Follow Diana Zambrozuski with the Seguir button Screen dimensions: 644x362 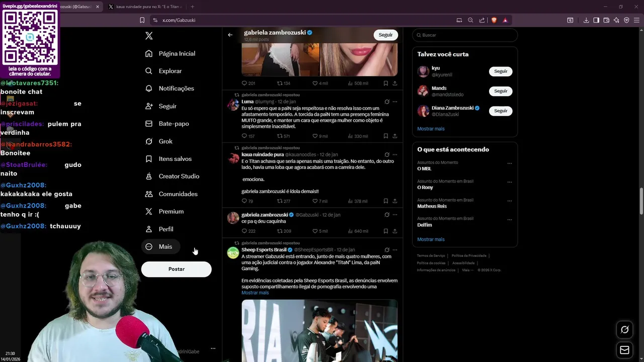(x=501, y=111)
